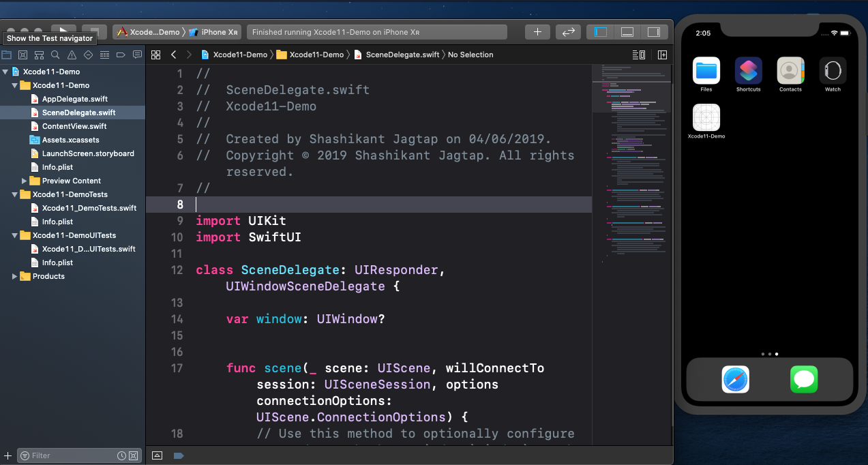
Task: Launch Safari from the simulator dock
Action: [x=735, y=379]
